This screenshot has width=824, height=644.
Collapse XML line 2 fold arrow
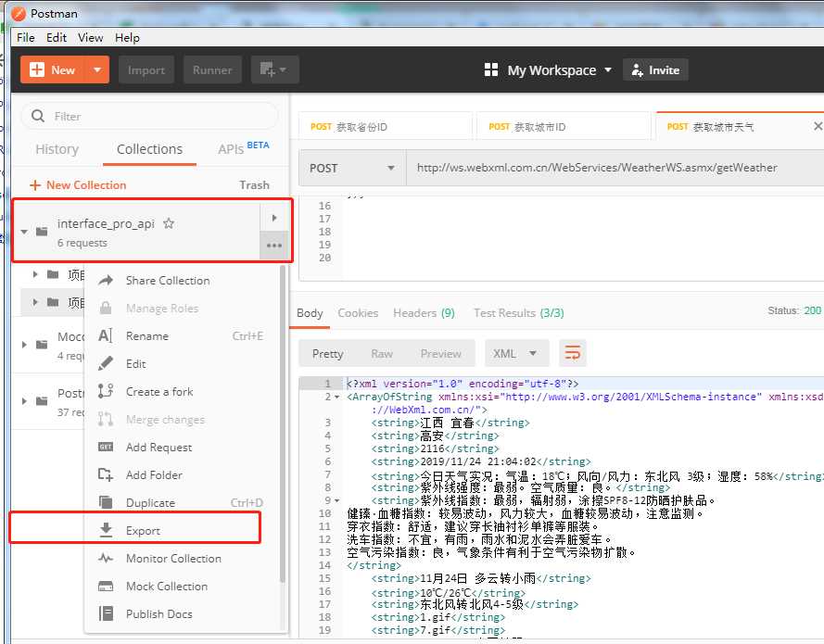[337, 398]
